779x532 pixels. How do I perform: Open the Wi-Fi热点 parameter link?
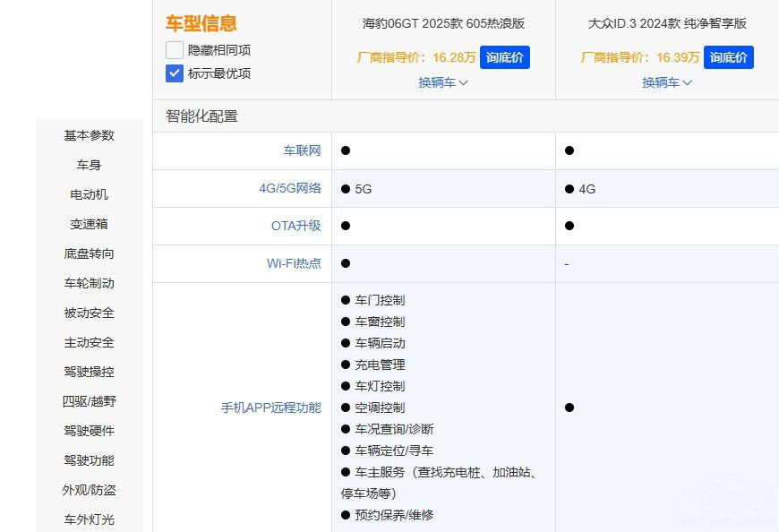(294, 263)
